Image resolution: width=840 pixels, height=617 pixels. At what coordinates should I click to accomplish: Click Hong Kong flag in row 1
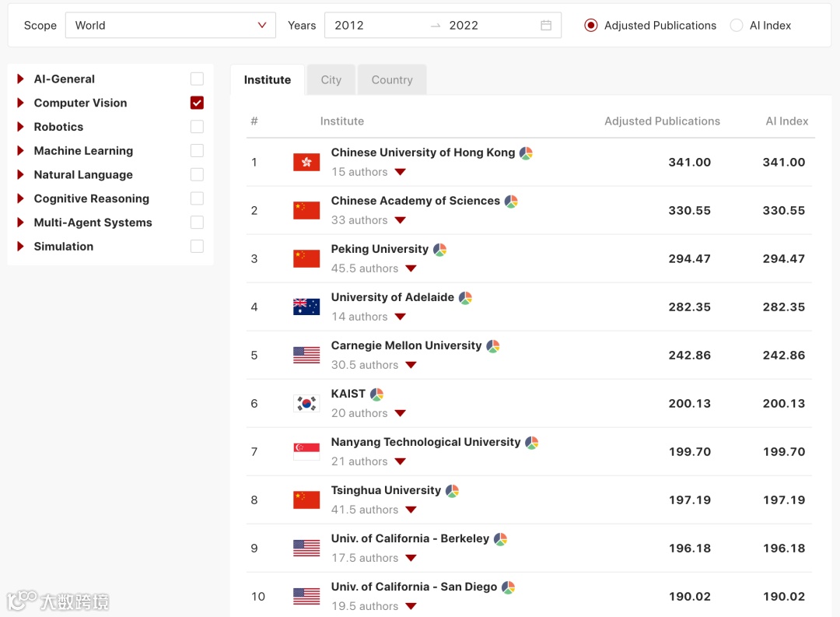tap(306, 162)
